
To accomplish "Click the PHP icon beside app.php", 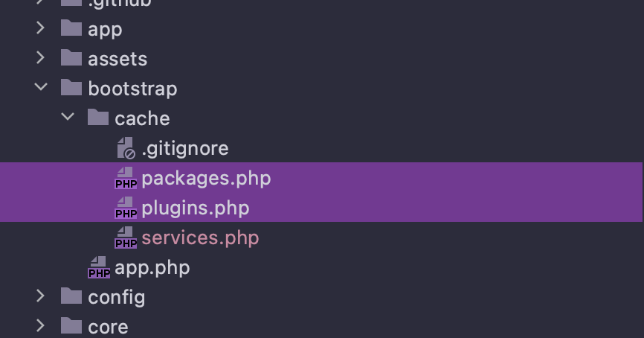I will [99, 267].
